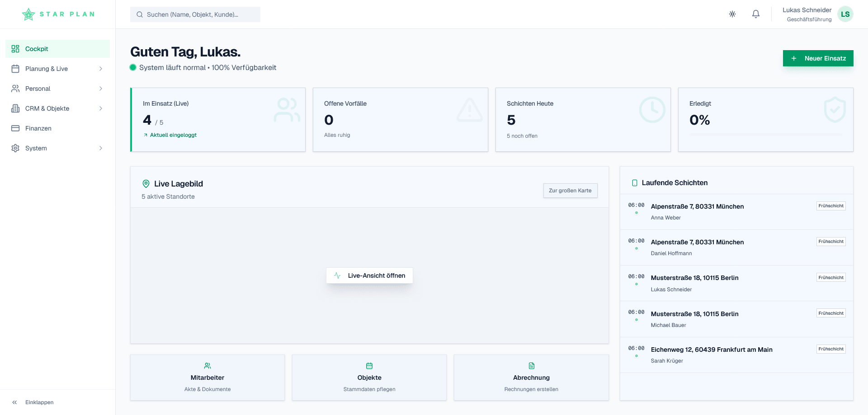Click the Finanzen card icon in the sidebar
This screenshot has width=868, height=415.
16,128
